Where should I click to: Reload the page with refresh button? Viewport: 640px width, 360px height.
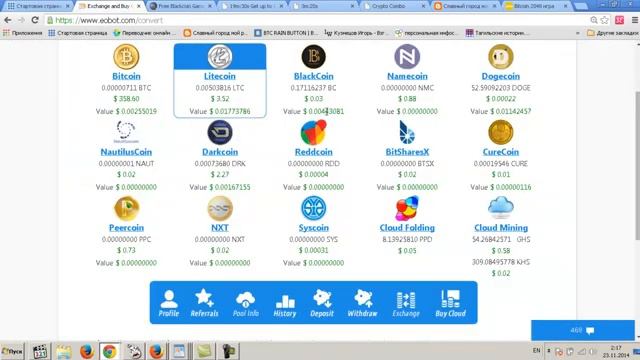click(35, 20)
